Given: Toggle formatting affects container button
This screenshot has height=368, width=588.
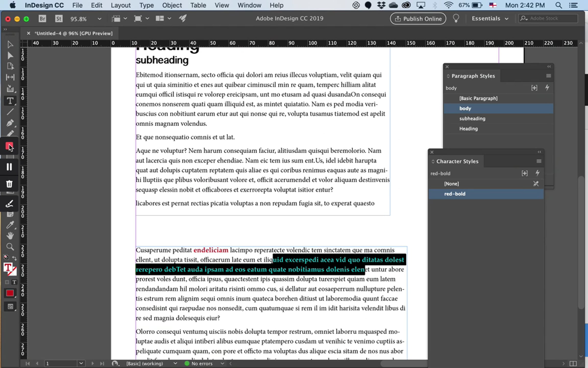Looking at the screenshot, I should (x=7, y=282).
